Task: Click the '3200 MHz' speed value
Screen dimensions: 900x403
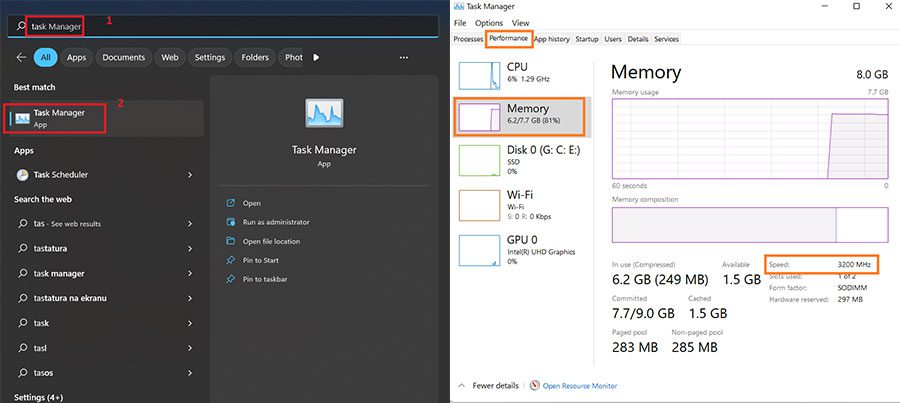Action: 854,265
